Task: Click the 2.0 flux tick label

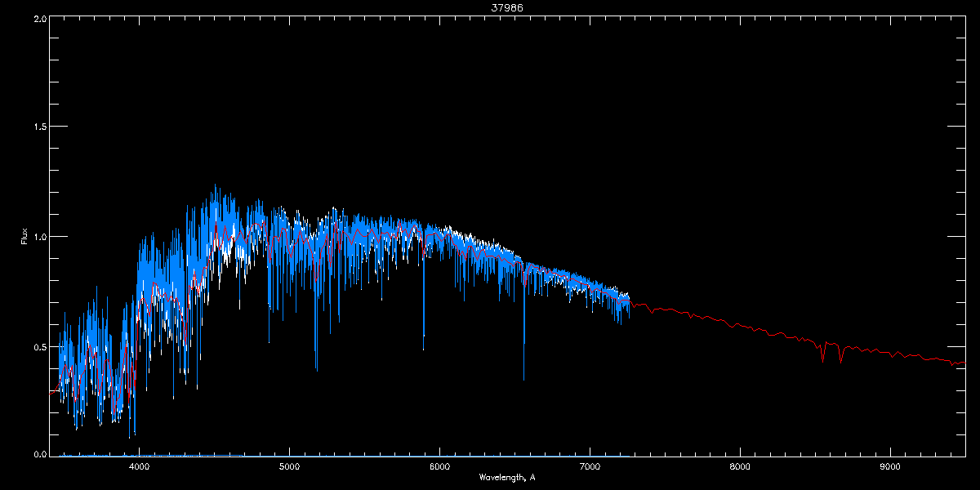Action: tap(38, 18)
